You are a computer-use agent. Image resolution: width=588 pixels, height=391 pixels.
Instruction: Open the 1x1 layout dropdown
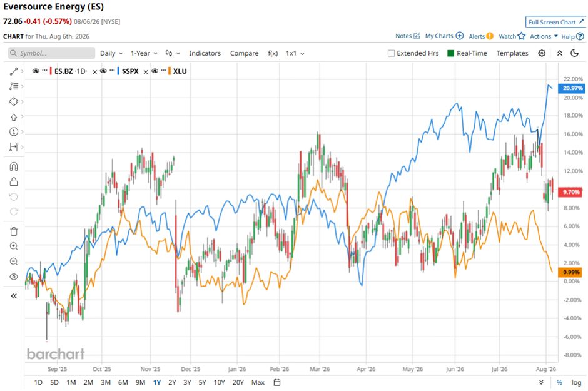click(295, 53)
